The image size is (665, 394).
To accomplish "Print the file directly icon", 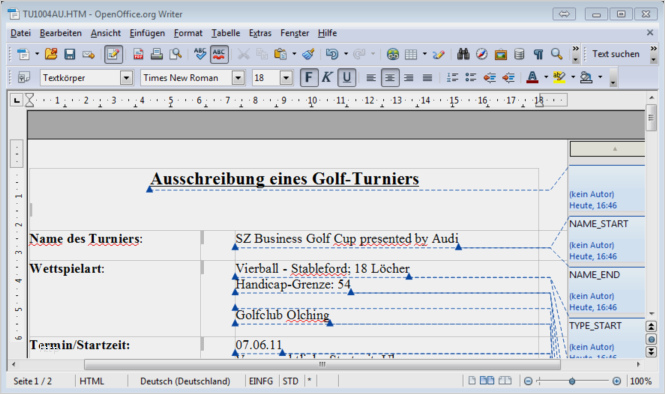I will (x=156, y=54).
